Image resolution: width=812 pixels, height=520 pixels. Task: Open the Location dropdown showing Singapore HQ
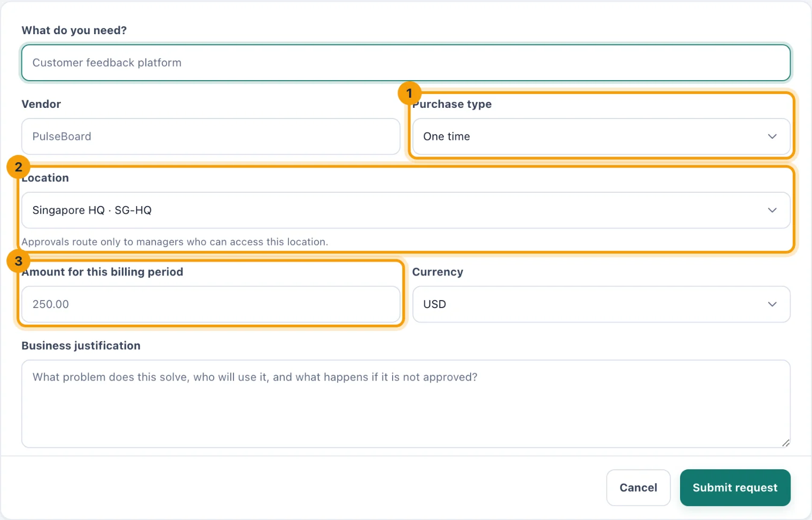[x=406, y=210]
